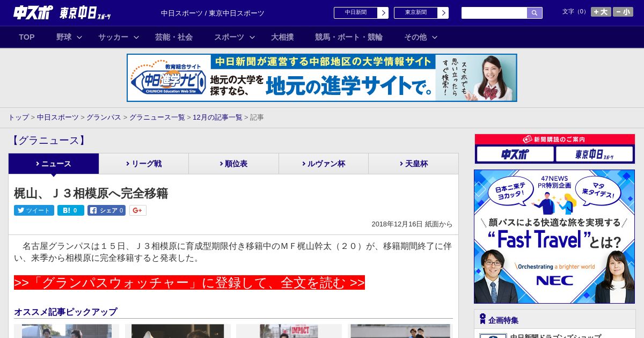Open 中スポ subscription button in sidebar
This screenshot has height=338, width=644.
(x=515, y=155)
